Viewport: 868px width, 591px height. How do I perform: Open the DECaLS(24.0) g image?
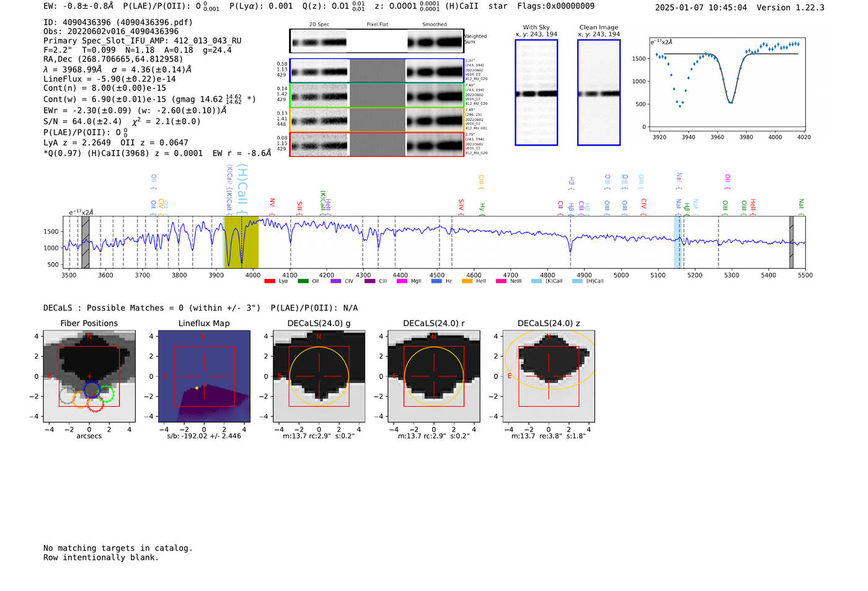[319, 376]
